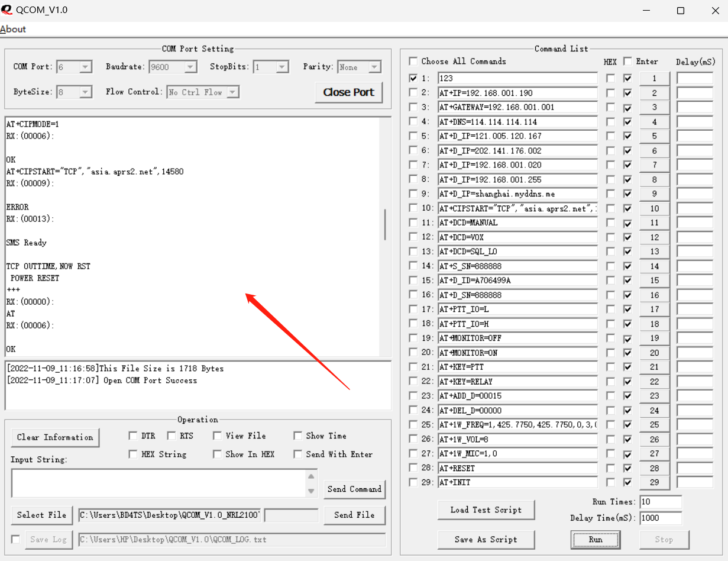
Task: Toggle Enter checkbox for command 7
Action: pyautogui.click(x=627, y=165)
